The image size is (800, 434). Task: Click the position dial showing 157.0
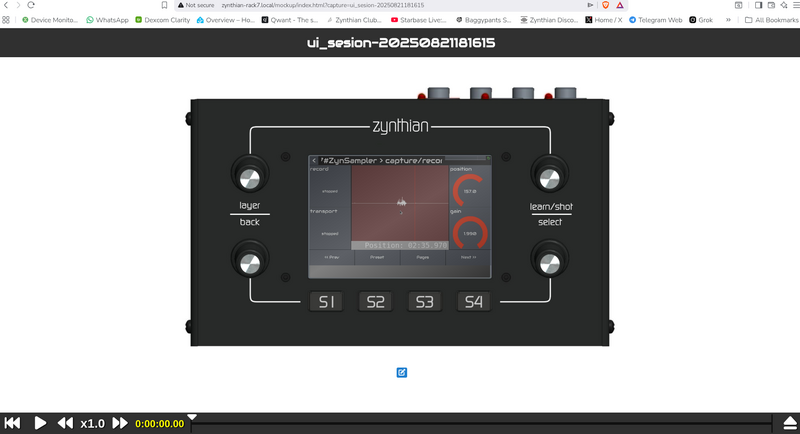tap(469, 190)
